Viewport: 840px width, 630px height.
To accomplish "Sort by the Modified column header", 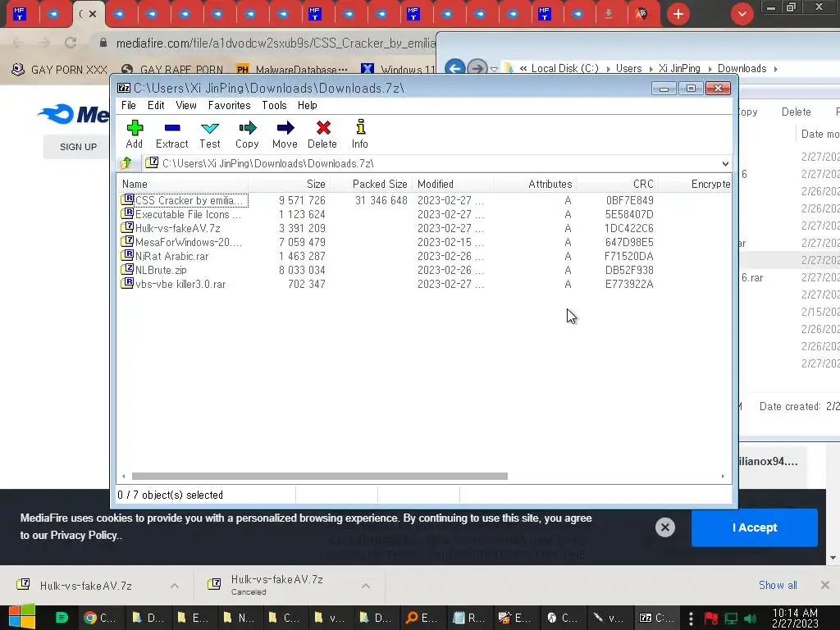I will (453, 185).
